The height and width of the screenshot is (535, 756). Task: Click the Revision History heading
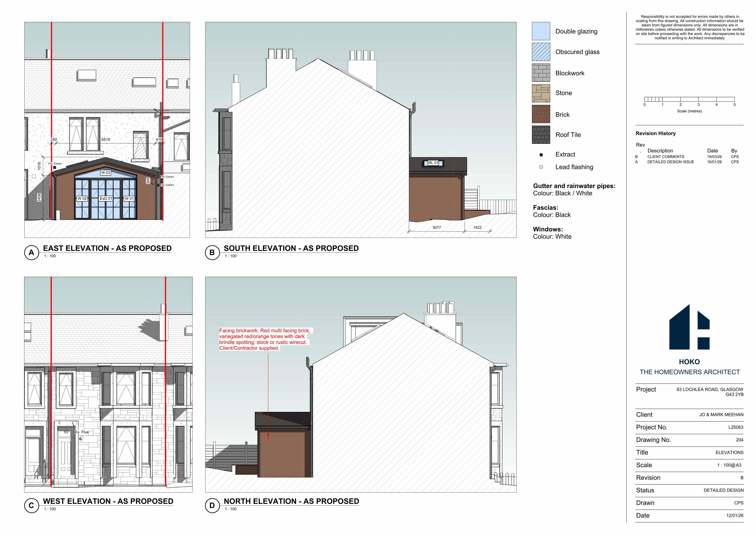click(656, 133)
